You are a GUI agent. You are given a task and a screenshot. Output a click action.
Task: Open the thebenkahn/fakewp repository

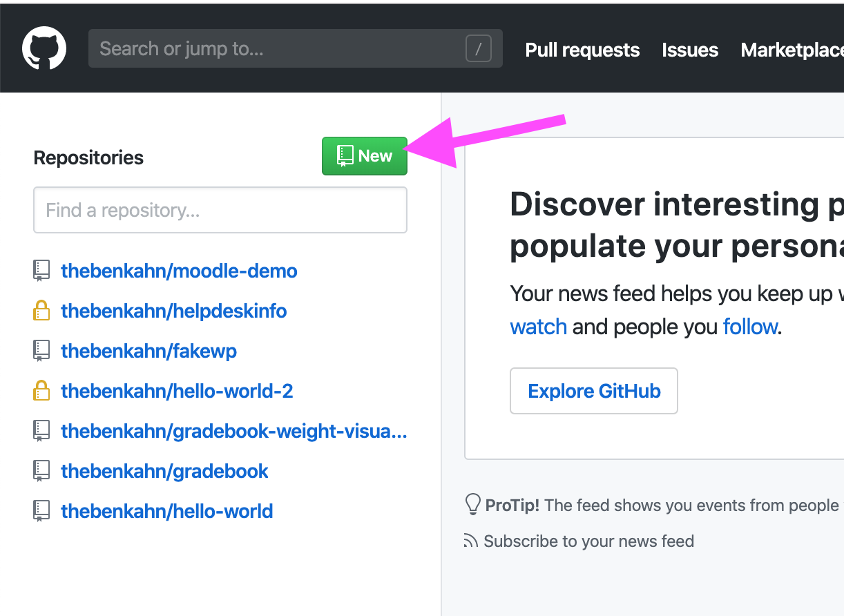tap(148, 351)
